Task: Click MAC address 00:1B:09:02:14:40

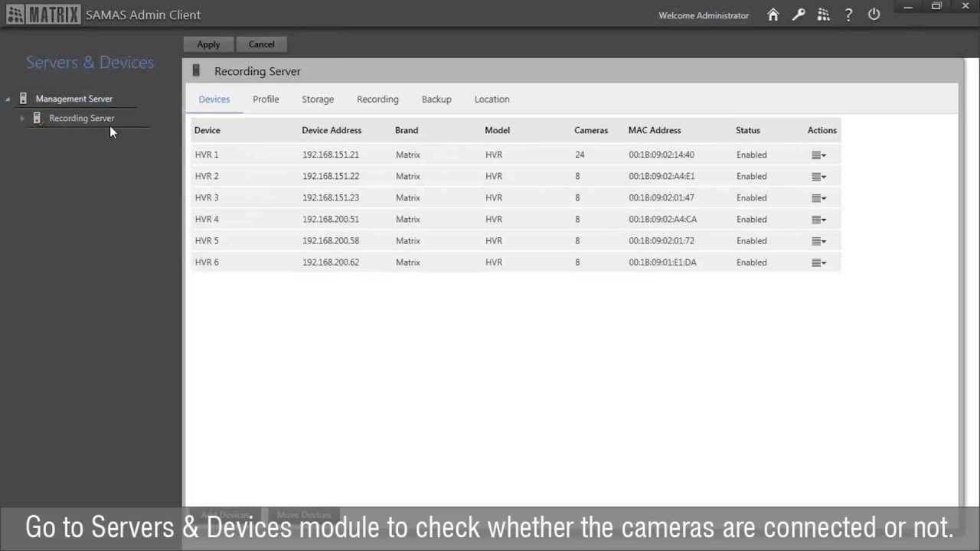Action: (661, 155)
